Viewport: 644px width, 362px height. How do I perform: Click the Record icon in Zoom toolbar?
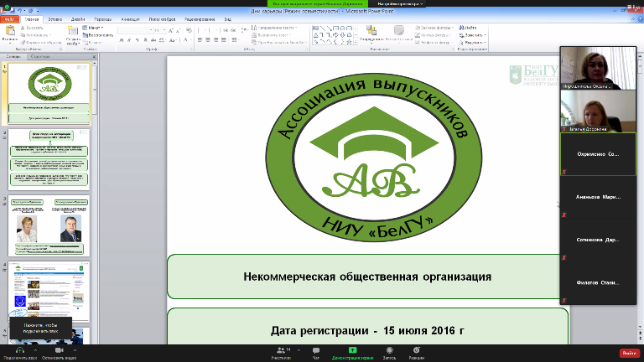pos(388,349)
